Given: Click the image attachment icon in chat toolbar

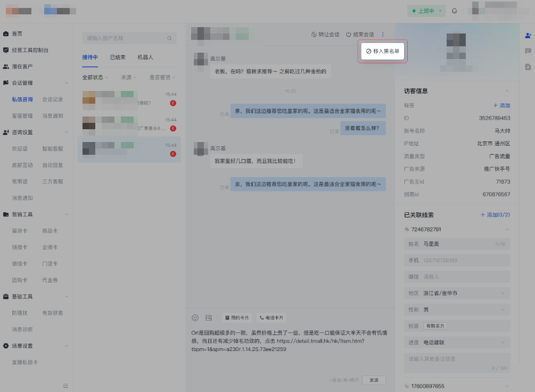Looking at the screenshot, I should tap(208, 318).
